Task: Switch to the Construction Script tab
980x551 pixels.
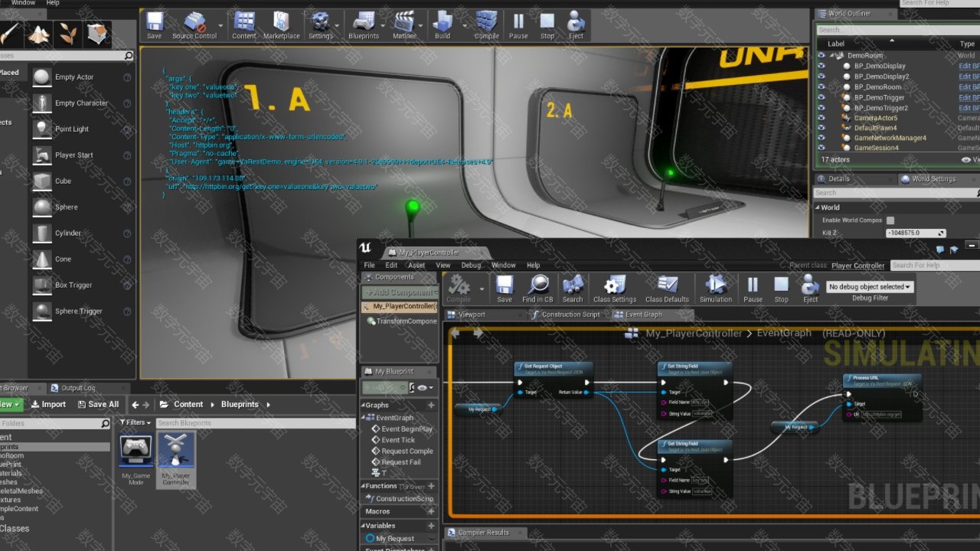Action: (x=570, y=315)
